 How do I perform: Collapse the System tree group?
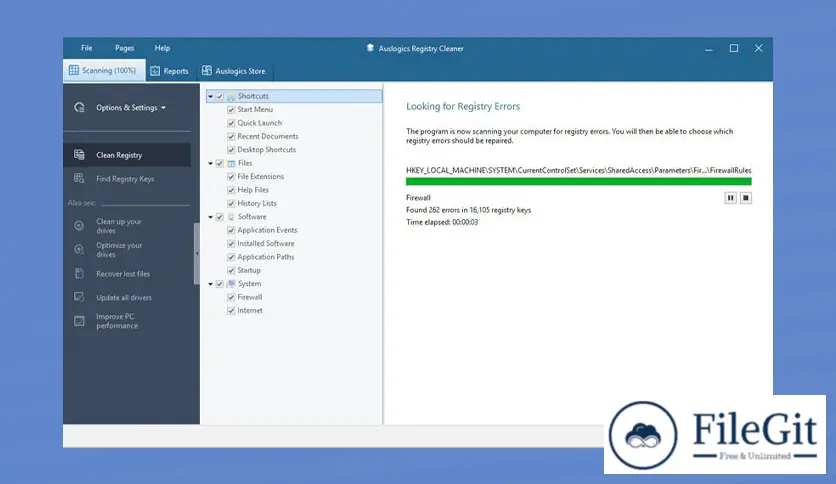coord(211,284)
